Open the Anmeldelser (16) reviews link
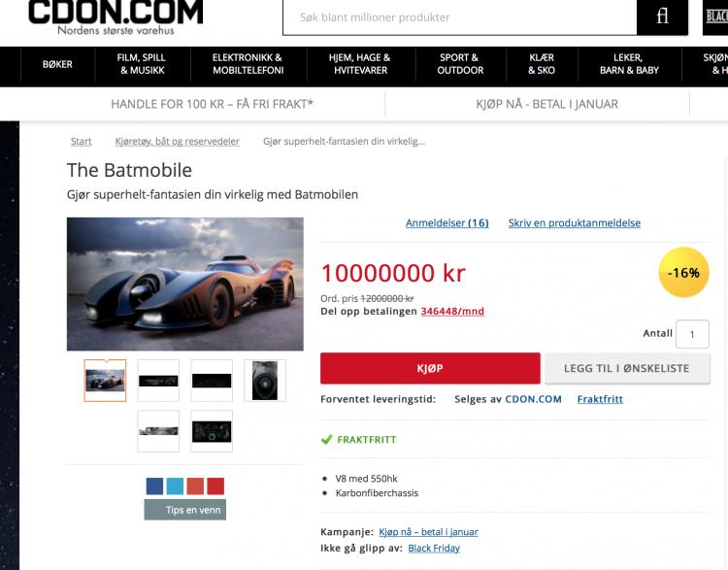Screen dimensions: 728x570 tap(447, 223)
